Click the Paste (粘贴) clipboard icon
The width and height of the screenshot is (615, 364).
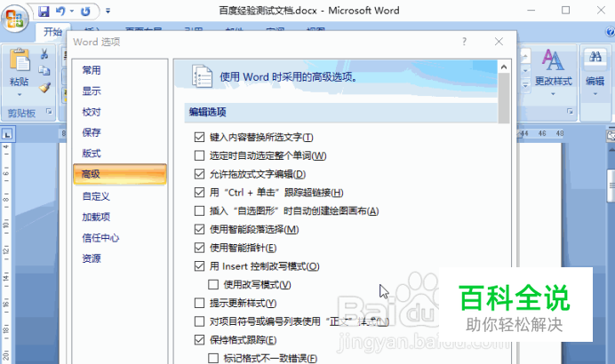pyautogui.click(x=20, y=60)
